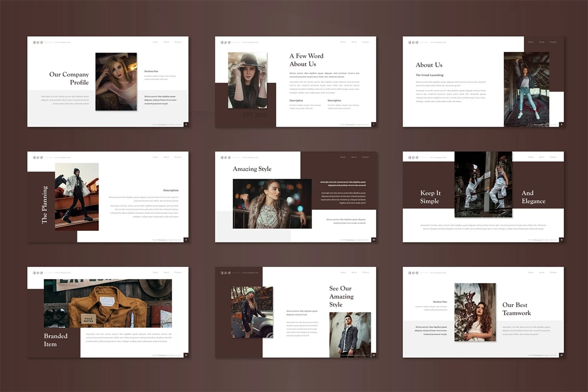The width and height of the screenshot is (588, 392).
Task: Click Instagram icon on Our Company Profile slide
Action: pyautogui.click(x=42, y=42)
